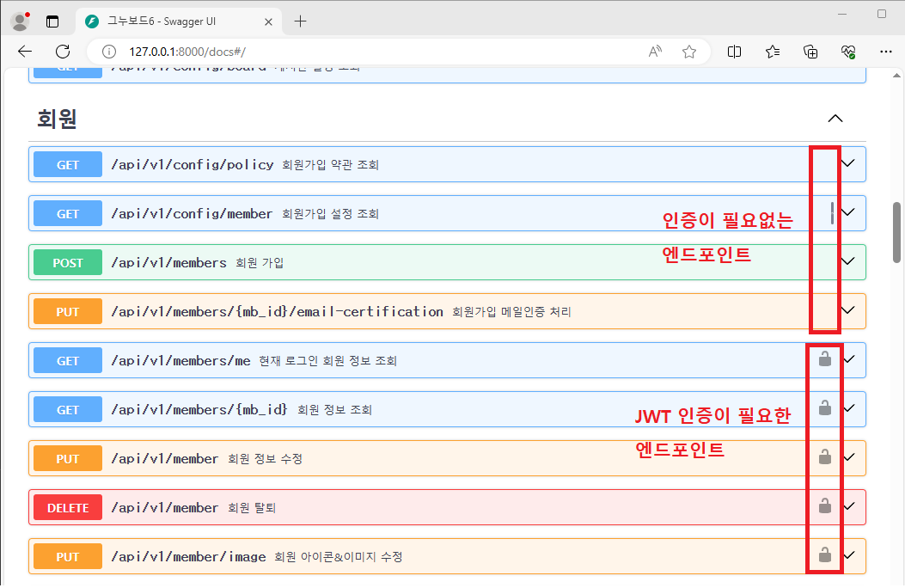Select the 그누보드6 - Swagger UI tab

[172, 21]
